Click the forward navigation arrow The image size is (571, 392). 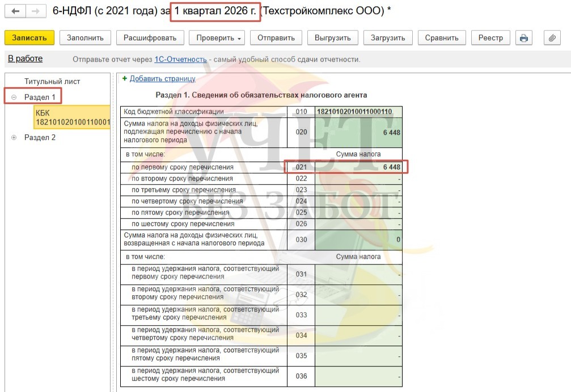(36, 11)
